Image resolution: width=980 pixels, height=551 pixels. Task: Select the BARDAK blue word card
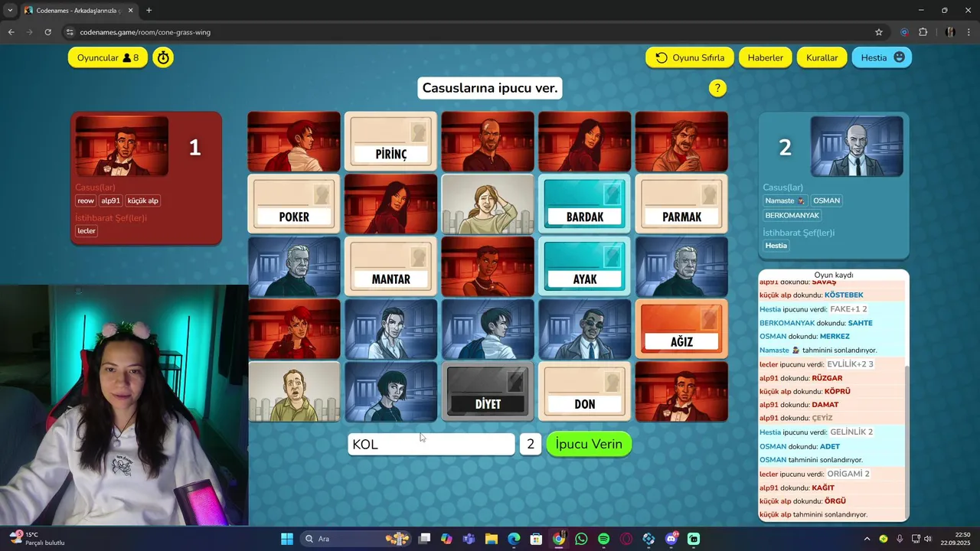point(584,204)
